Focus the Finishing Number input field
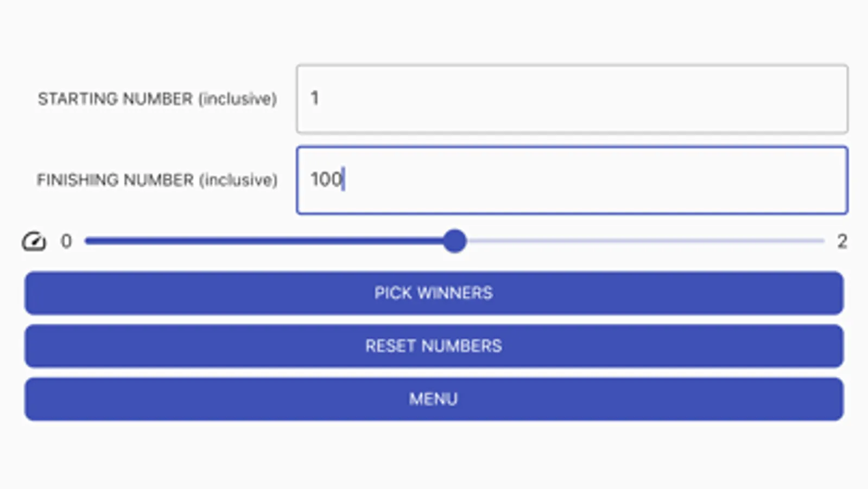Screen dimensions: 868x489 click(572, 180)
